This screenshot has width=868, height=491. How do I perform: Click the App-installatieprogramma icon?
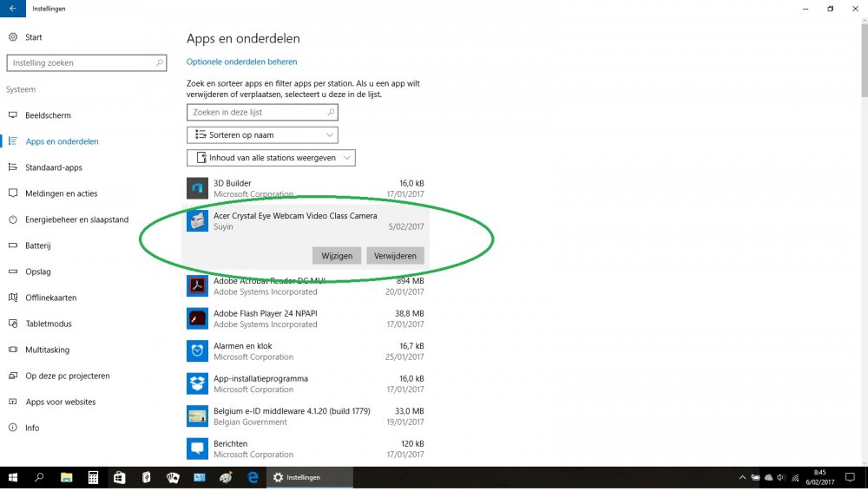pos(197,383)
